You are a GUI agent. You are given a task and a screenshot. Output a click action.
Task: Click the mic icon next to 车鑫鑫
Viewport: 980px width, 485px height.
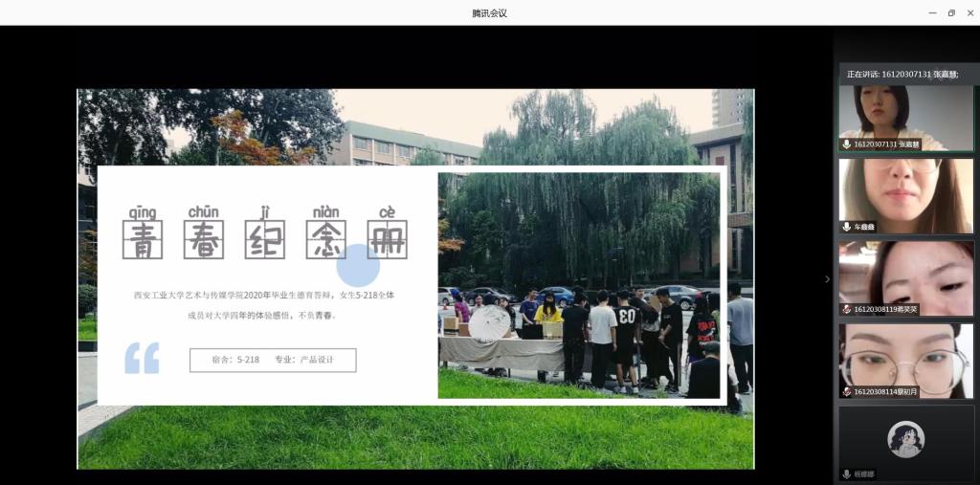pyautogui.click(x=847, y=227)
